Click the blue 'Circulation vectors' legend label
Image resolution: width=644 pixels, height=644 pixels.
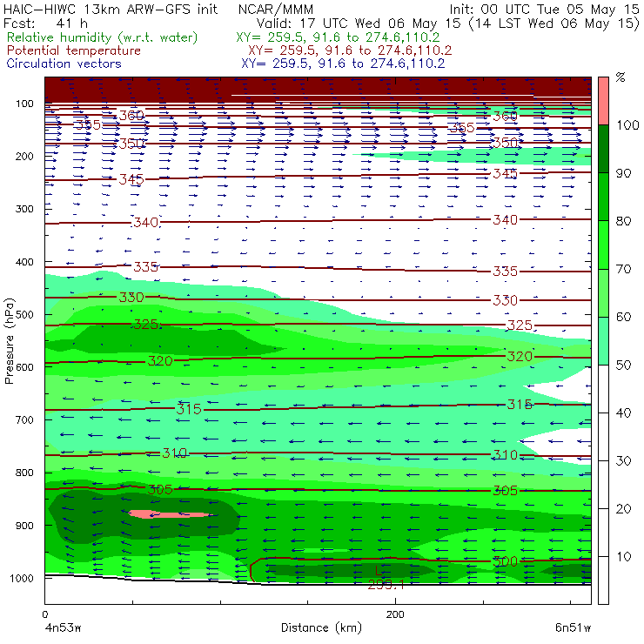[64, 64]
